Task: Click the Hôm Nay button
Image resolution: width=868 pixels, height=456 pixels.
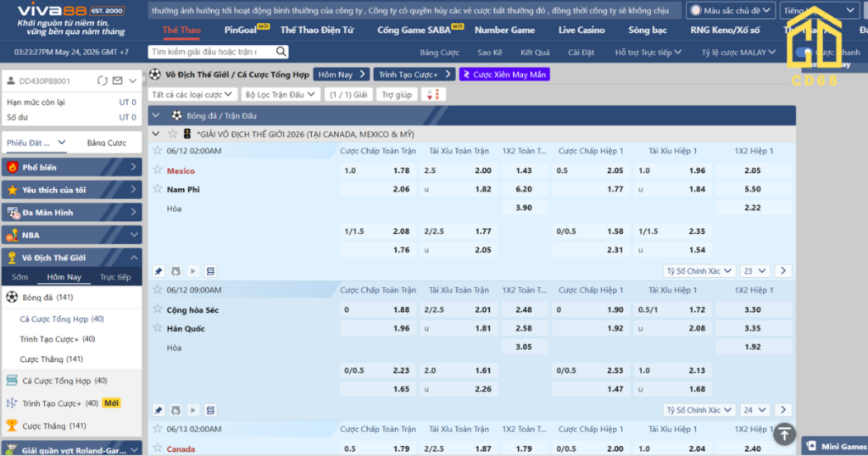Action: [342, 74]
